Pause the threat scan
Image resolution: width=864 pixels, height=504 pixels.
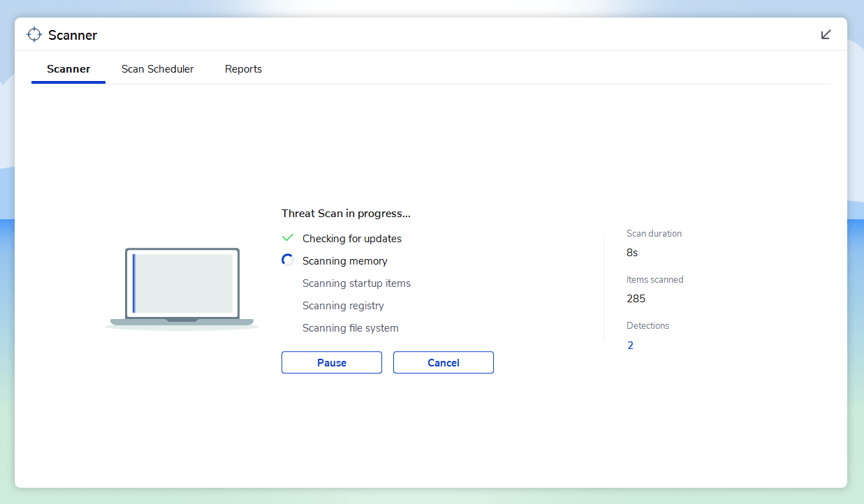pyautogui.click(x=332, y=362)
